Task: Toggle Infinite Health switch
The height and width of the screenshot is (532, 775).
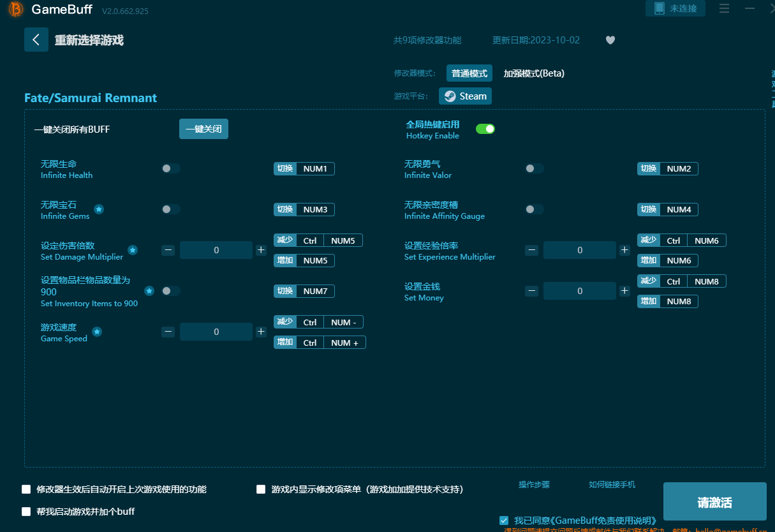Action: coord(171,168)
